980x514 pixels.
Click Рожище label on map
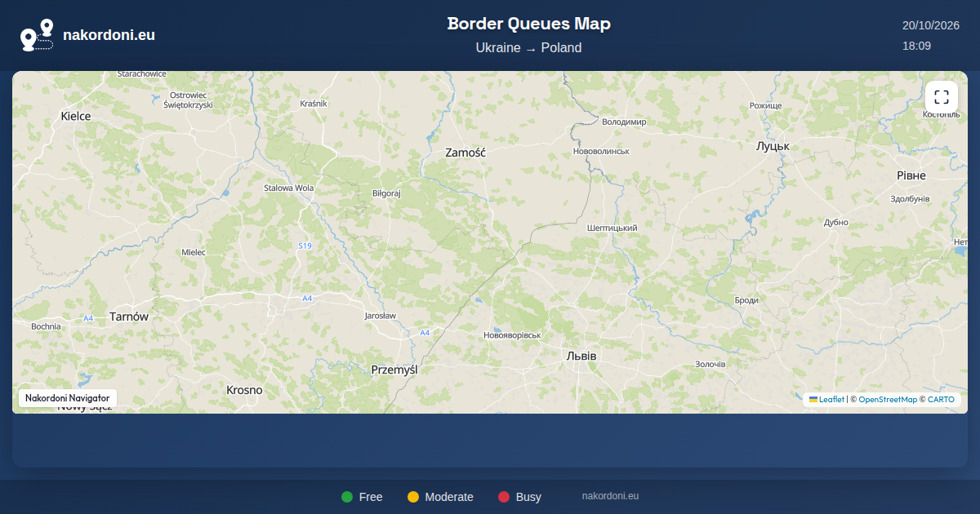coord(766,106)
